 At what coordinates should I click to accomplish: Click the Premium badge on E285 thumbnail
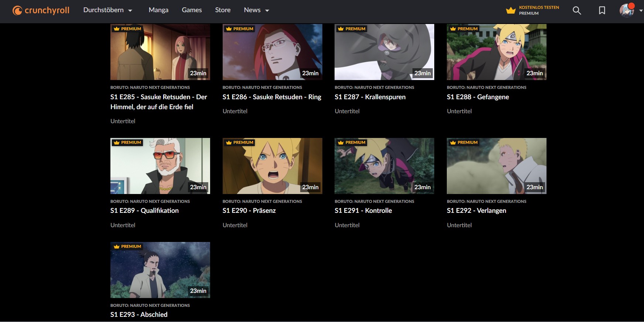[x=127, y=29]
